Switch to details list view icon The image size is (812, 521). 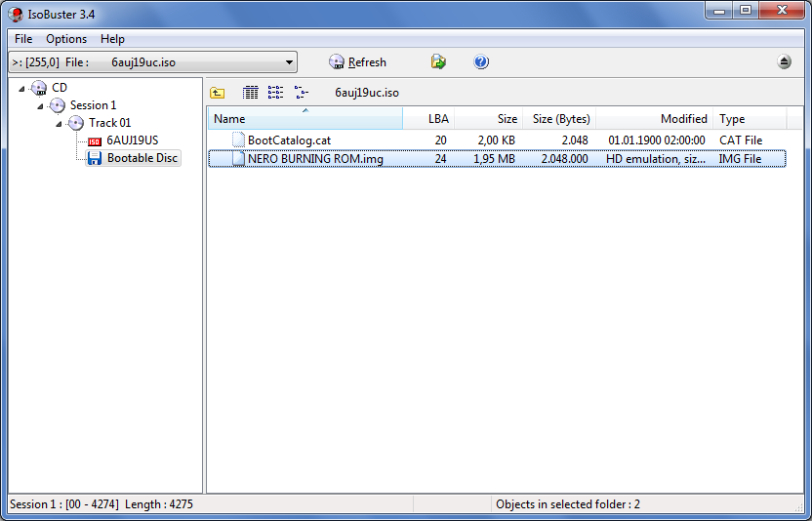(x=250, y=93)
